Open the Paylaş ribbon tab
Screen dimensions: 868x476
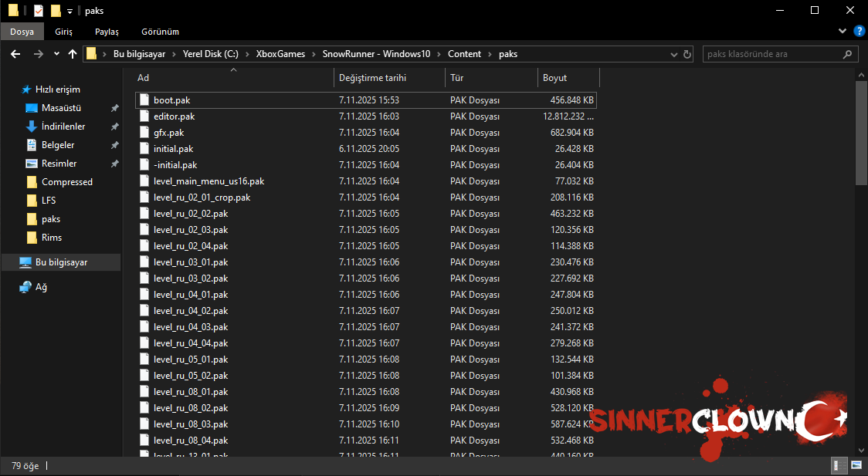[107, 32]
